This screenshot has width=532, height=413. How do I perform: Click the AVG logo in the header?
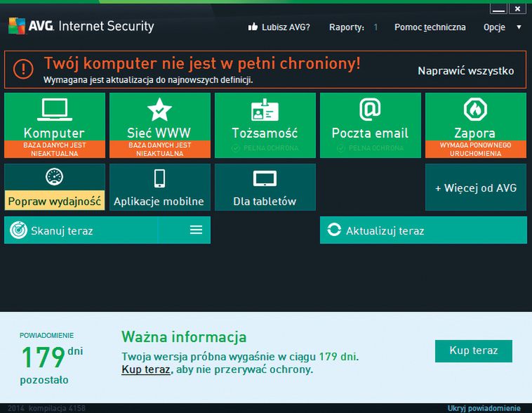[x=17, y=26]
